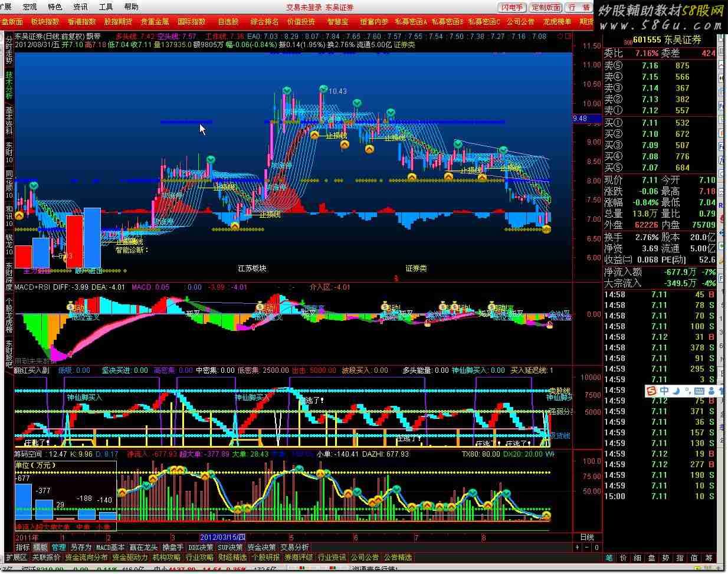Viewport: 728px width, 574px height.
Task: Click the 定制版面 button
Action: [x=546, y=8]
